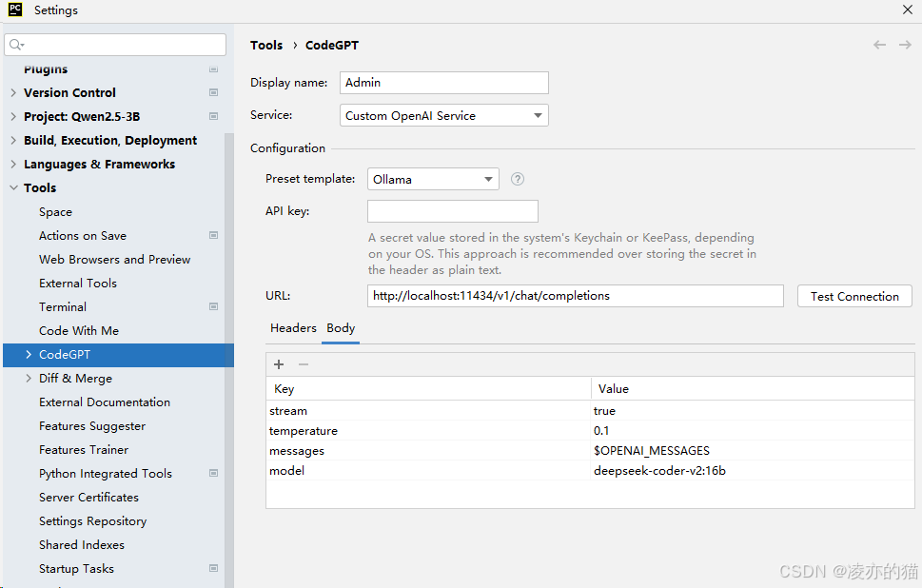Select Actions on Save
The width and height of the screenshot is (922, 588).
[83, 235]
